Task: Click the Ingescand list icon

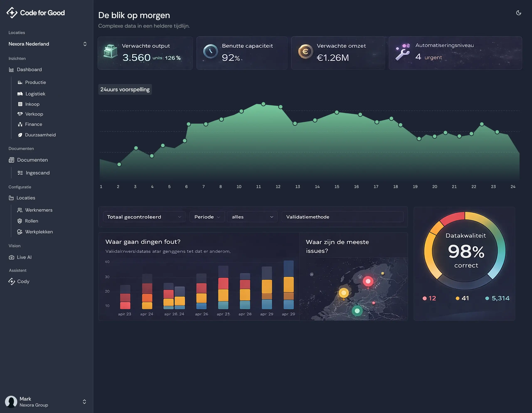Action: [x=20, y=173]
